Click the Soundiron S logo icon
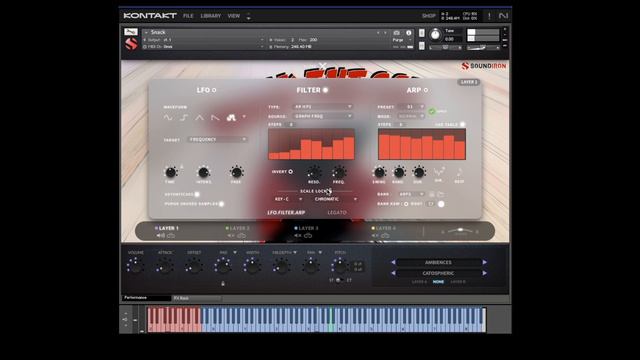 click(x=131, y=44)
